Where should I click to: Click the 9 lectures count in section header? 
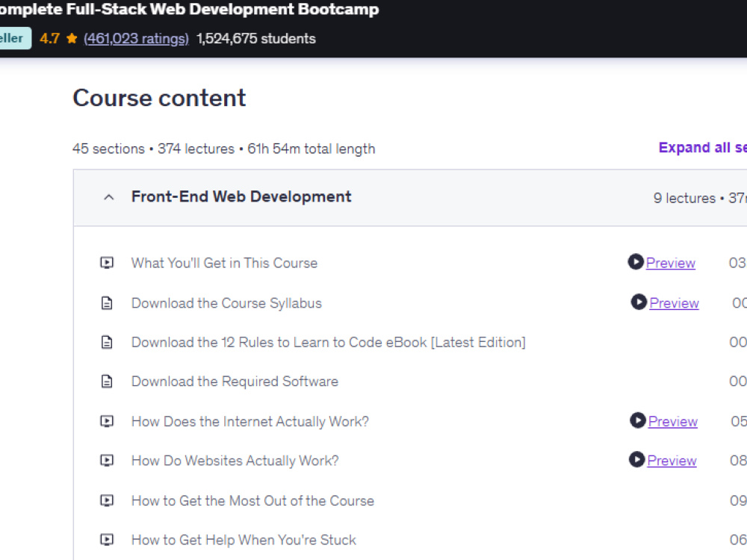(684, 198)
